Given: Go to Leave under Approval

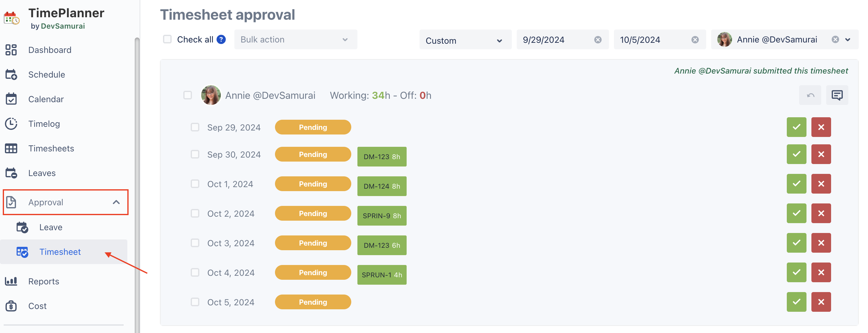Looking at the screenshot, I should (x=50, y=227).
